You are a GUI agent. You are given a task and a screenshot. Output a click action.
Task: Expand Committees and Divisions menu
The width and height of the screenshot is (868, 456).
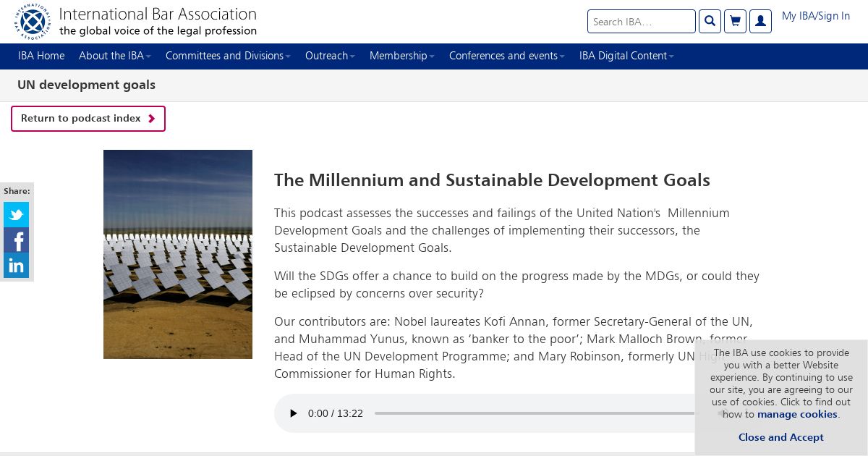[x=228, y=56]
